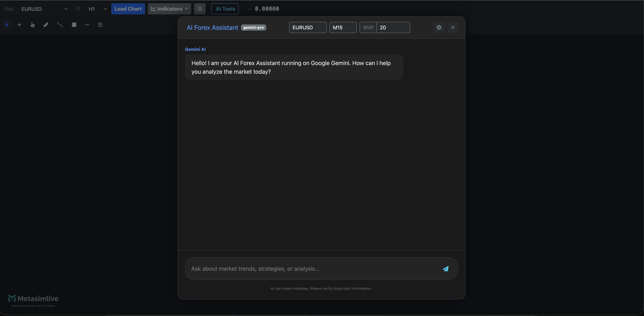Activate the hand pan tool
Screen dimensions: 644x316
tap(33, 25)
